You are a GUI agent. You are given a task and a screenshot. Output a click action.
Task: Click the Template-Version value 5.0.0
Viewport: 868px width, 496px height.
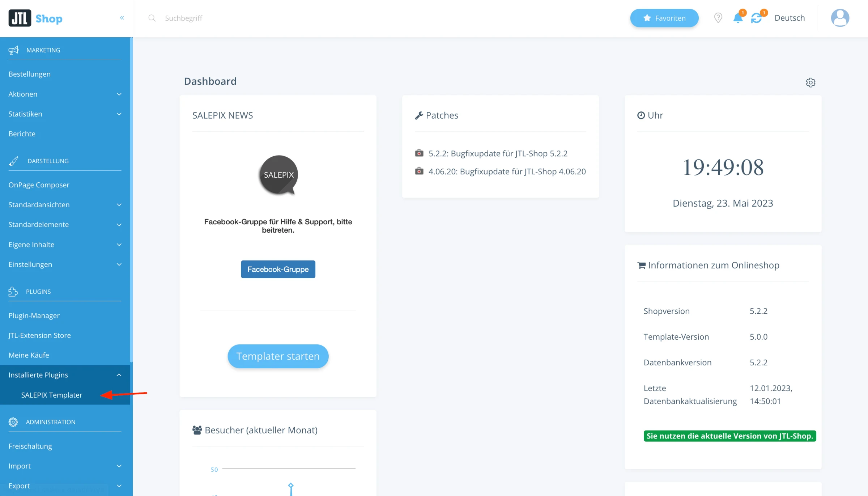(x=758, y=337)
